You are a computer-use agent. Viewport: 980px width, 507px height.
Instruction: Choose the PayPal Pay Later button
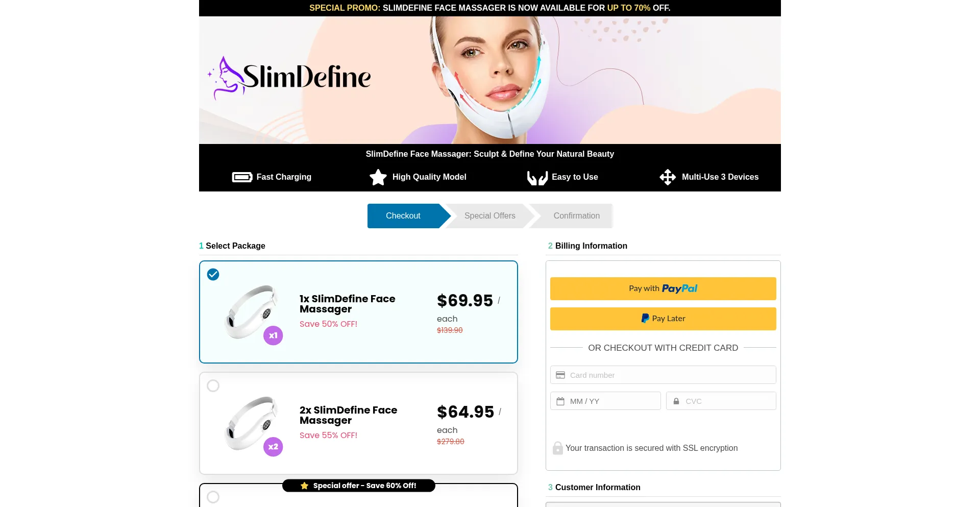tap(663, 319)
